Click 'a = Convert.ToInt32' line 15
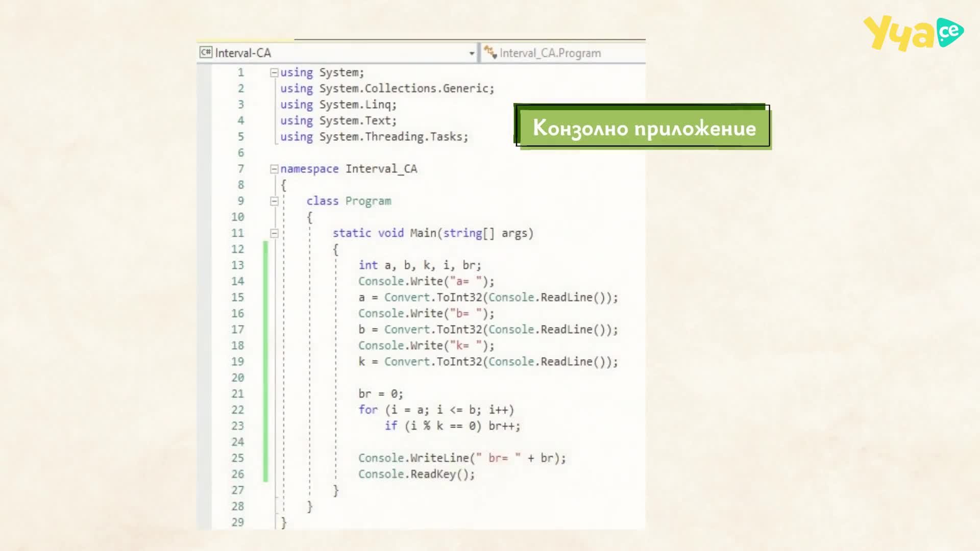This screenshot has width=980, height=551. (x=488, y=297)
